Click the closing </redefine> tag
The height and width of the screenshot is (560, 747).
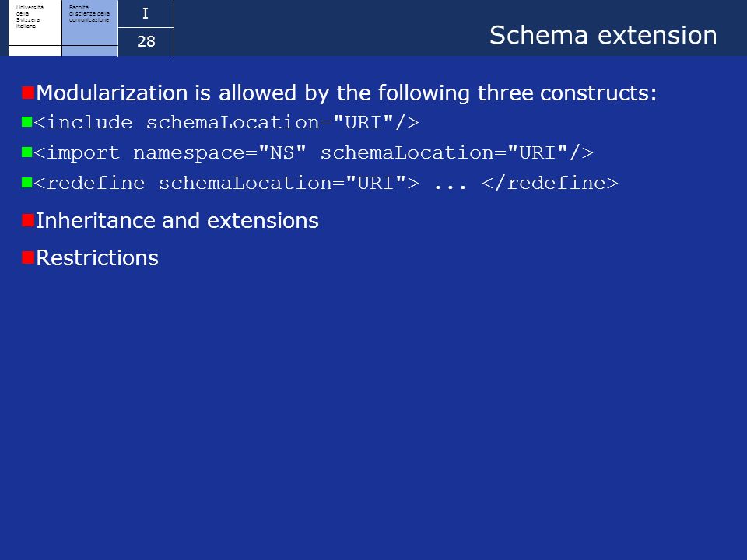point(550,184)
